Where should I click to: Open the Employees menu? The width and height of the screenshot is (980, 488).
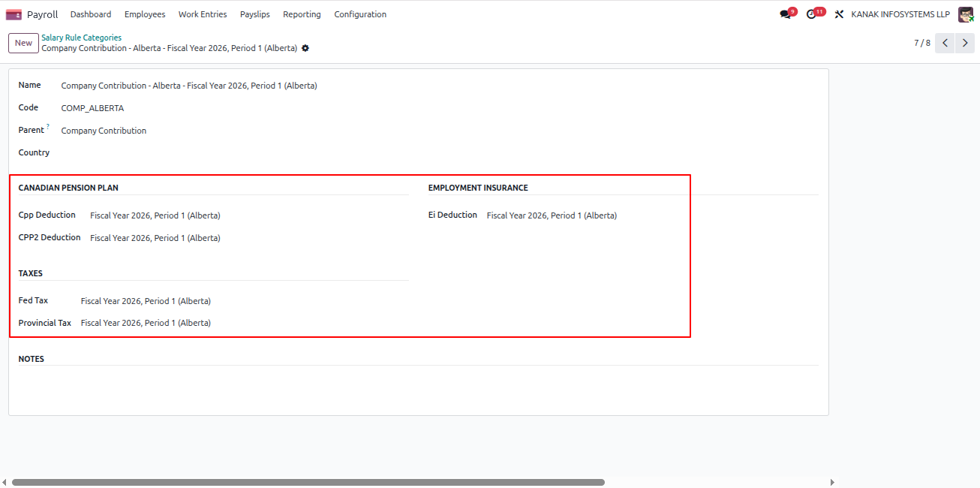tap(145, 14)
